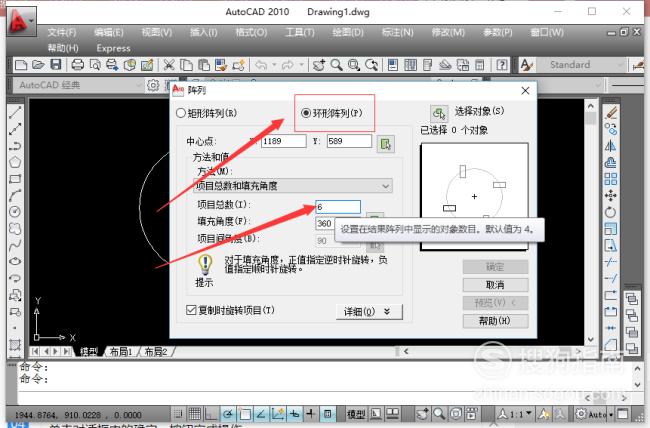Image resolution: width=650 pixels, height=428 pixels.
Task: Open the 修改(M) menu
Action: (x=448, y=32)
